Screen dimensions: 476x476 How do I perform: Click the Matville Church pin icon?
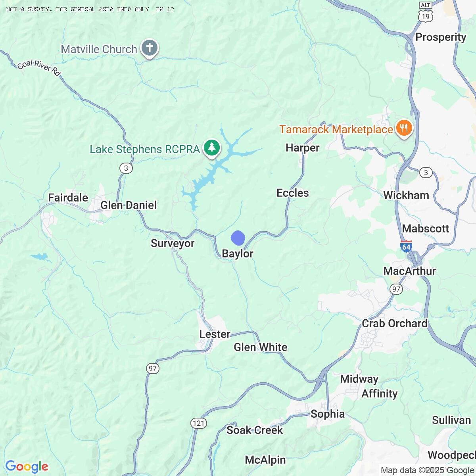click(x=150, y=49)
